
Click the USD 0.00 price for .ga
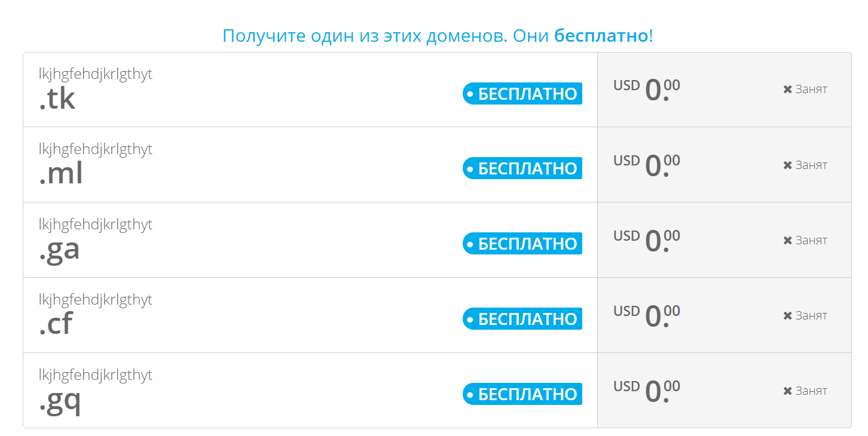(647, 240)
